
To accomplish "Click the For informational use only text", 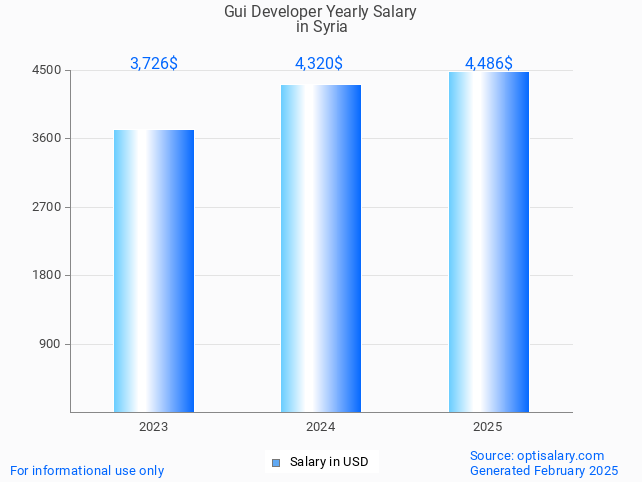I will click(87, 470).
